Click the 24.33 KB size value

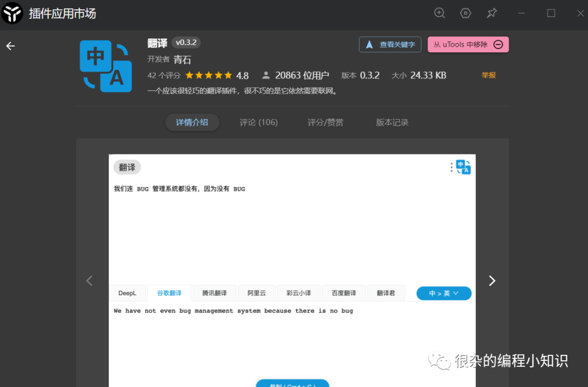click(428, 75)
